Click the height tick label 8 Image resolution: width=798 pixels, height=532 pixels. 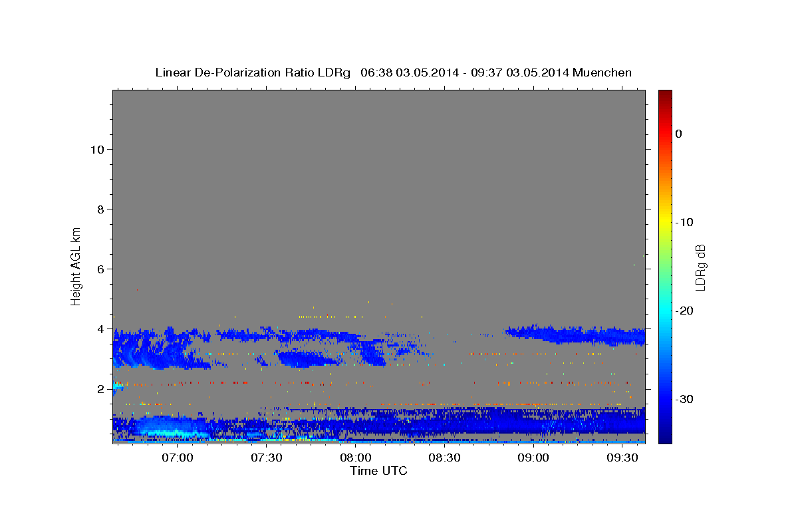(x=100, y=209)
